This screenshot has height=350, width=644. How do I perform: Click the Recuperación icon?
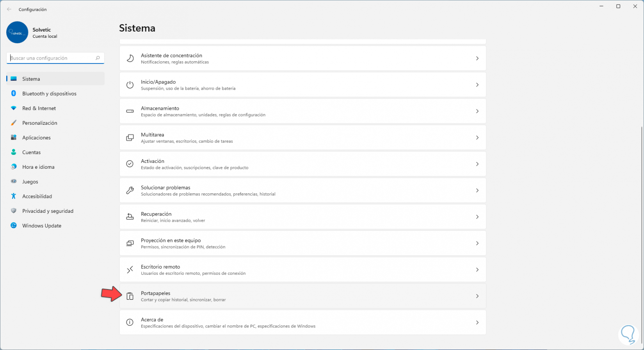pos(130,217)
